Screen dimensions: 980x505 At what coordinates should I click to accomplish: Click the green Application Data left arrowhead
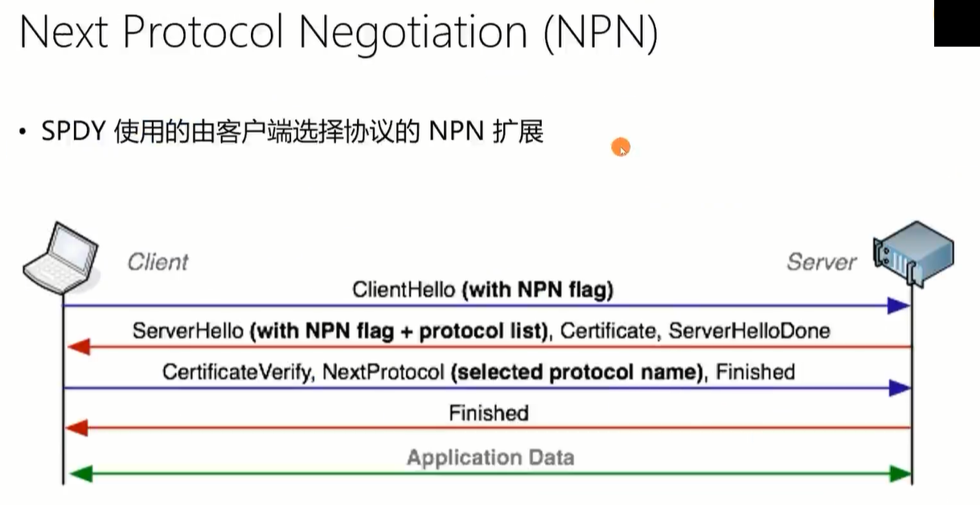80,474
